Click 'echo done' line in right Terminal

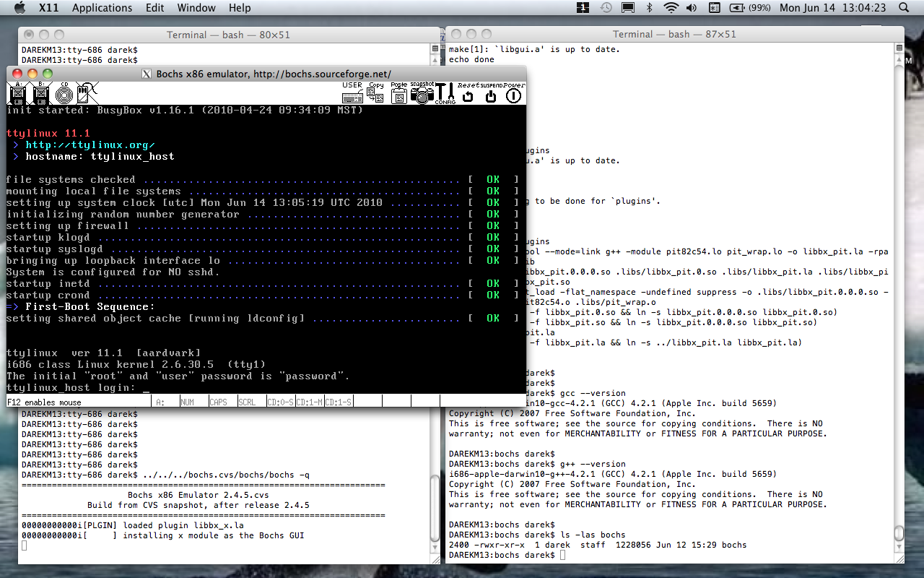click(x=471, y=60)
